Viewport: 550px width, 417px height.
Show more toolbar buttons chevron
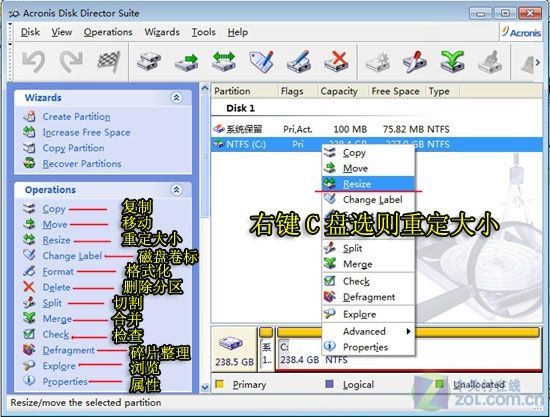click(x=537, y=62)
